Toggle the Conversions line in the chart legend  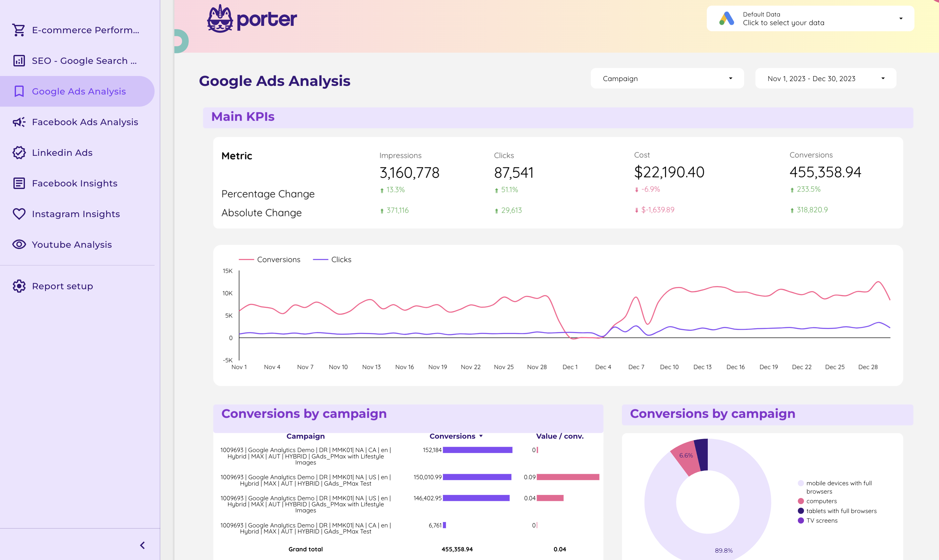270,259
